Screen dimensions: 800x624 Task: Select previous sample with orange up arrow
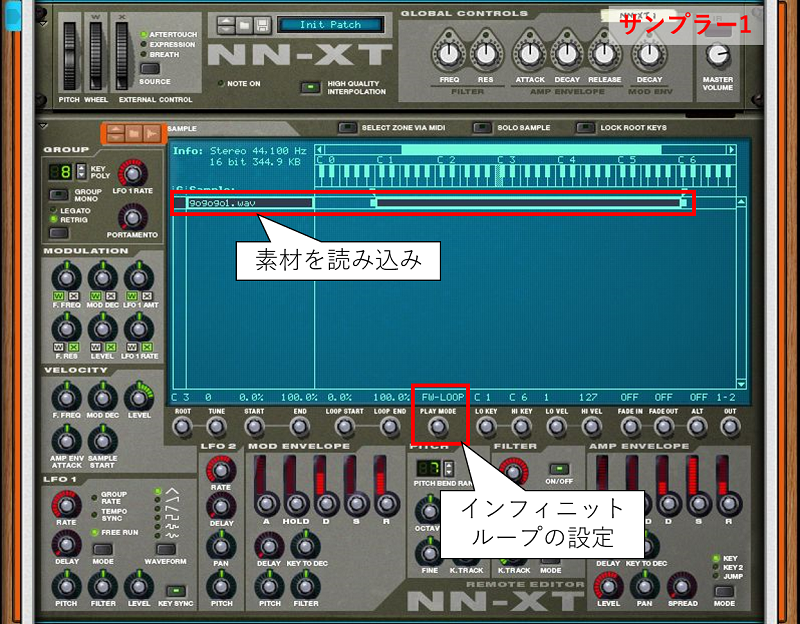click(x=116, y=129)
